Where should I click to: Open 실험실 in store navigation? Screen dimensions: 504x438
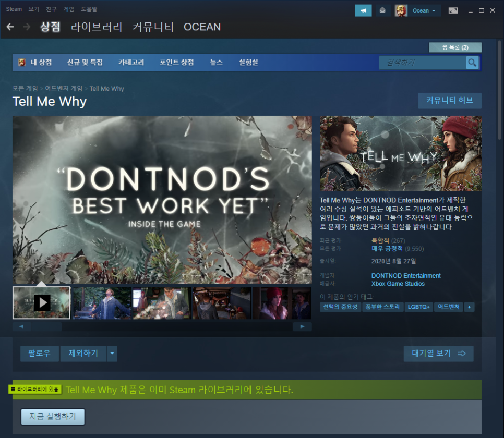click(x=248, y=63)
